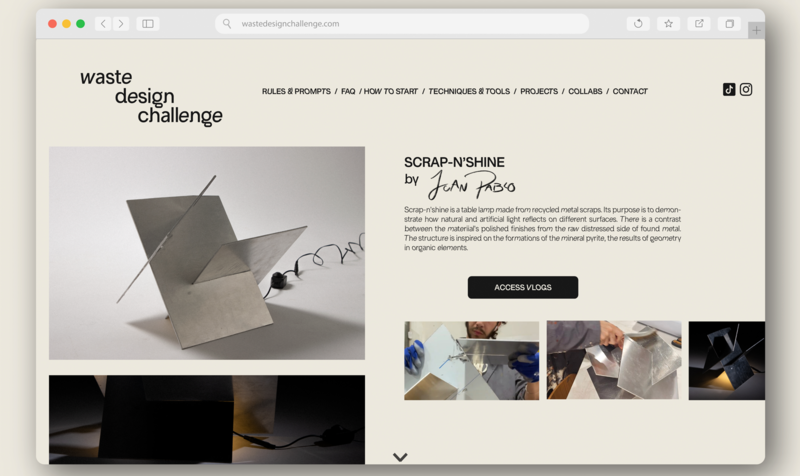Reload the page with the refresh icon
Viewport: 800px width, 476px height.
(x=638, y=23)
